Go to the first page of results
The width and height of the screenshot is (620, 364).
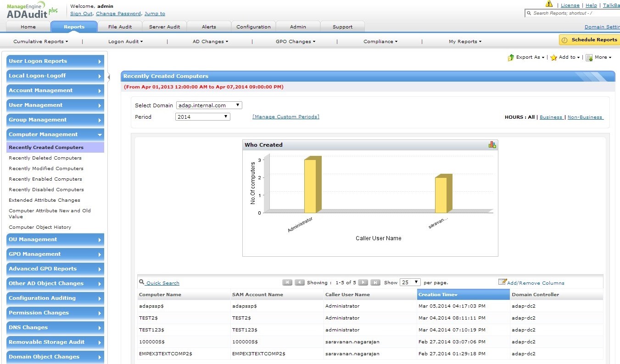[x=287, y=282]
